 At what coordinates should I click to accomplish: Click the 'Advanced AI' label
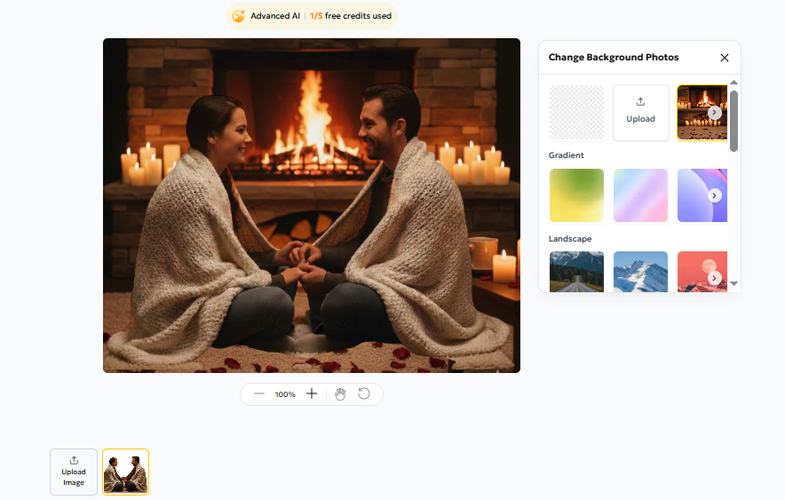pos(275,16)
